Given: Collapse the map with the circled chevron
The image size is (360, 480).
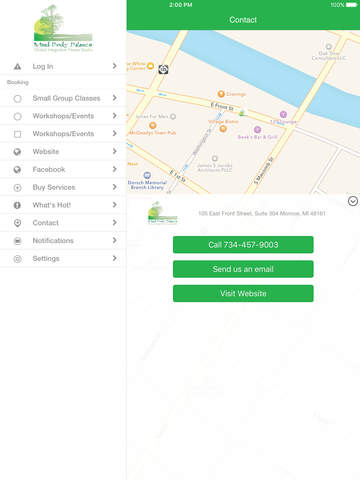Looking at the screenshot, I should coord(353,201).
